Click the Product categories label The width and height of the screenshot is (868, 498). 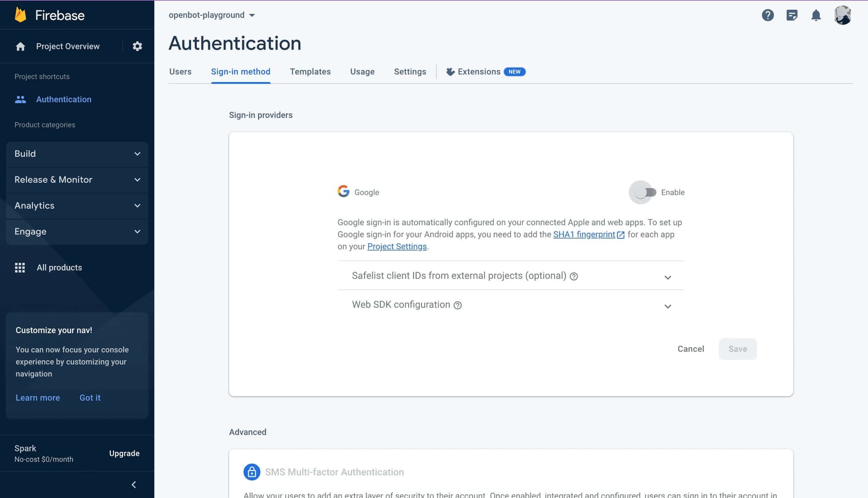point(45,125)
